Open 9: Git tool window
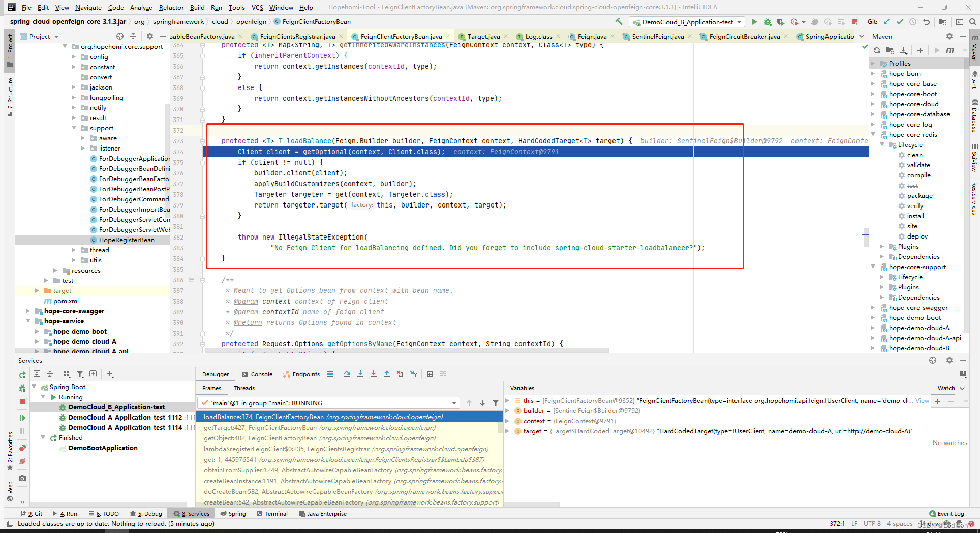Viewport: 980px width, 533px height. coord(31,514)
